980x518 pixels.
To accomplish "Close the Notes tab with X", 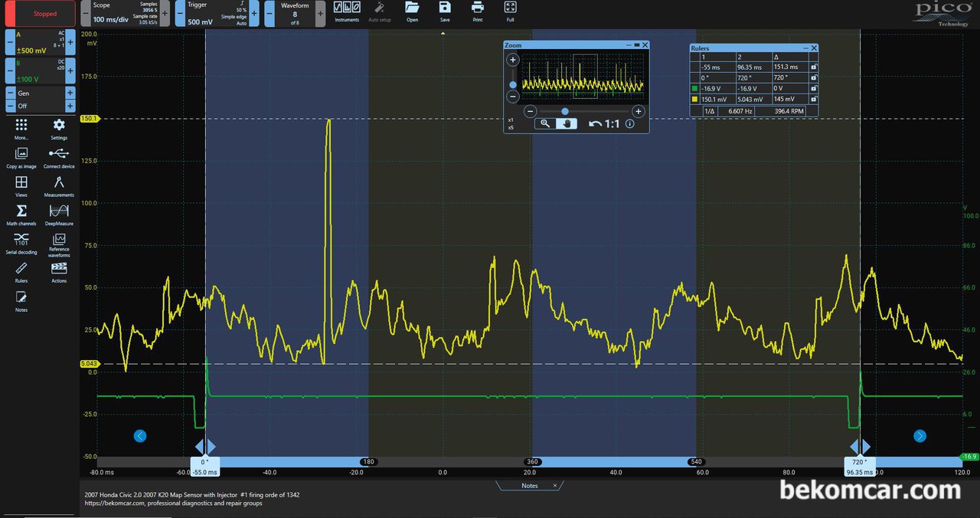I will (x=555, y=485).
